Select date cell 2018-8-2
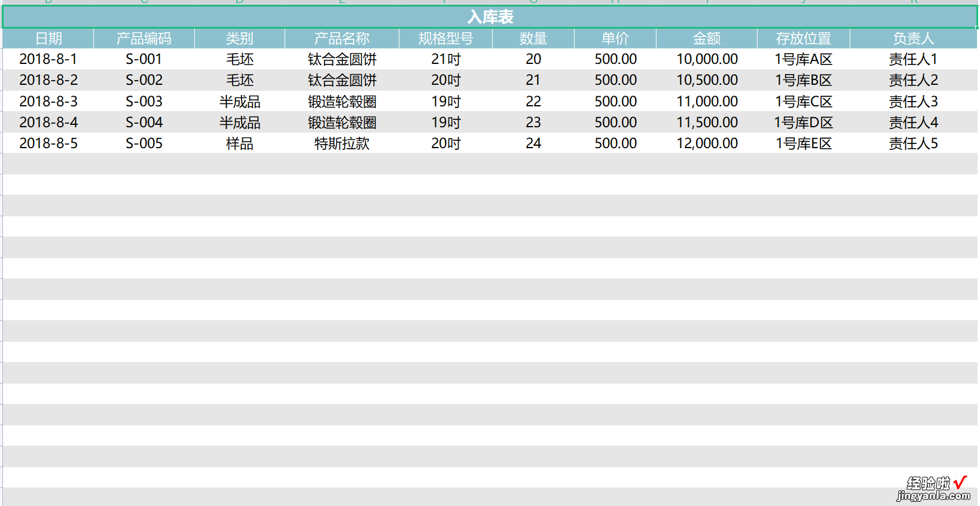Screen dimensions: 980x506 pyautogui.click(x=48, y=80)
